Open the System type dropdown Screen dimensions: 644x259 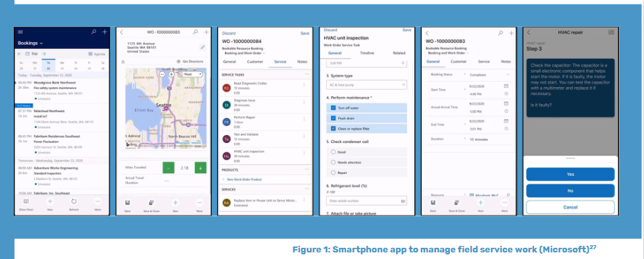(367, 85)
